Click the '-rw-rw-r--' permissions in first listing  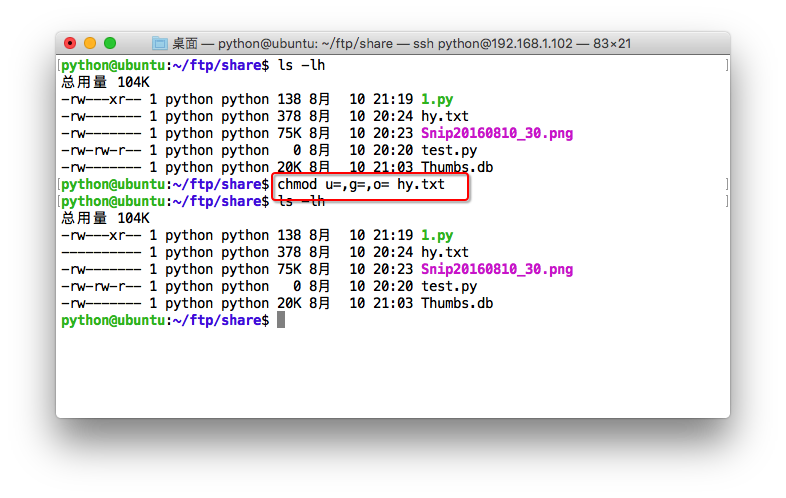pos(101,150)
